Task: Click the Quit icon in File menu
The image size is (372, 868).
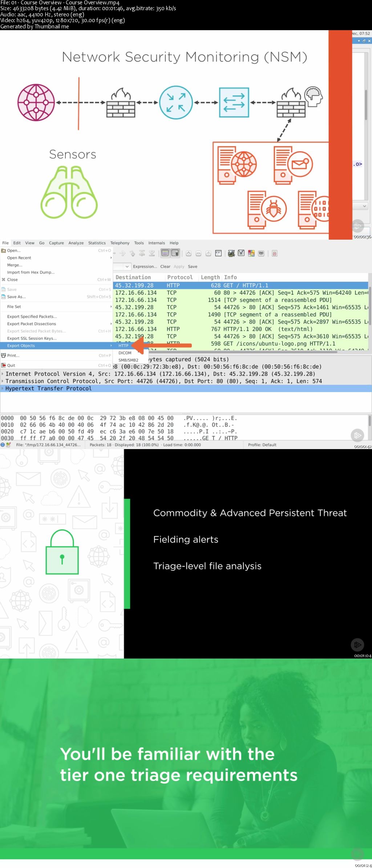Action: [x=4, y=365]
